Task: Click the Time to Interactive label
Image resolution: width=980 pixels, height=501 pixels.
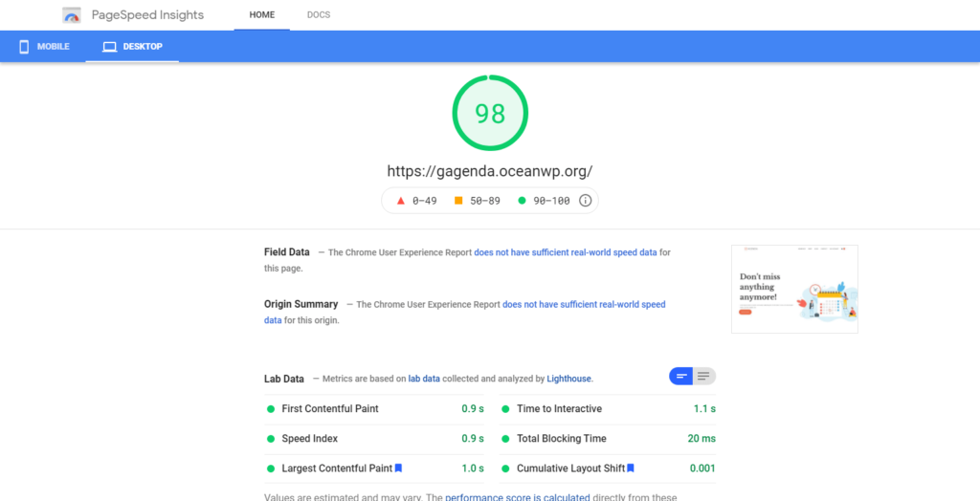Action: [559, 409]
